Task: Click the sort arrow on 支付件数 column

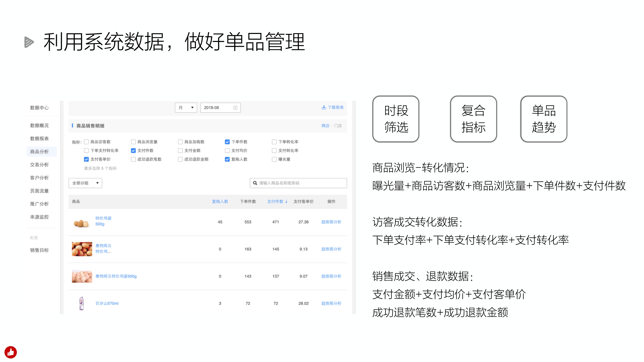Action: 286,201
